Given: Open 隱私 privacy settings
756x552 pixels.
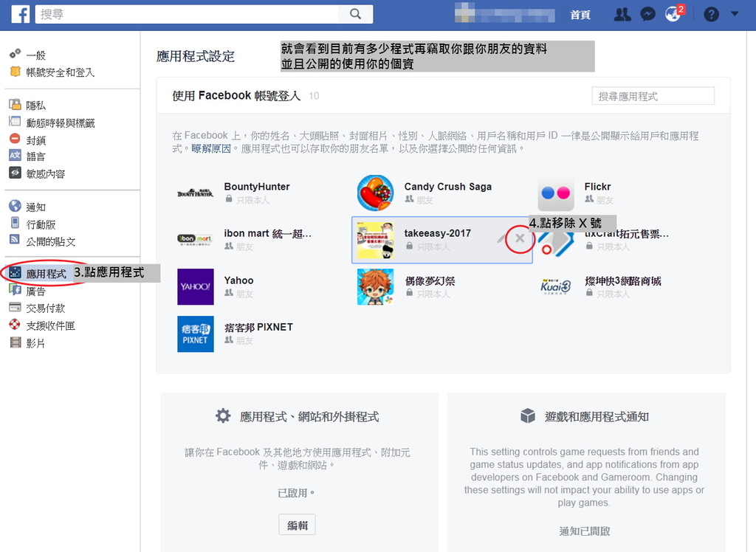Looking at the screenshot, I should [35, 106].
